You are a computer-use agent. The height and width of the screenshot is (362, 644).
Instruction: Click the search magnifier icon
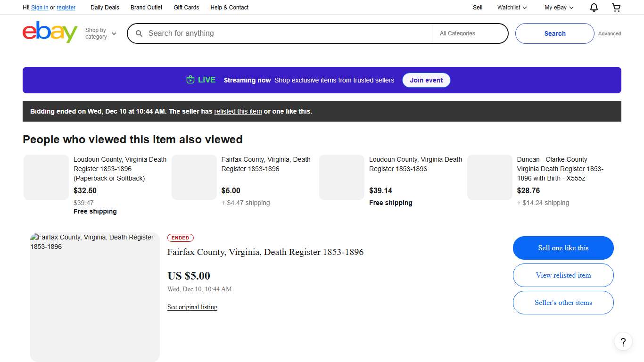point(139,33)
